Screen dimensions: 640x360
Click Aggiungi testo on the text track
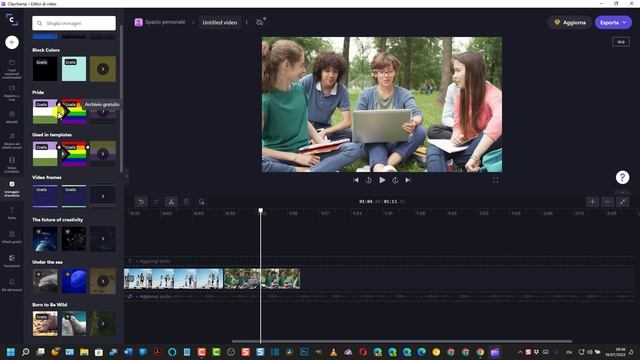coord(155,261)
